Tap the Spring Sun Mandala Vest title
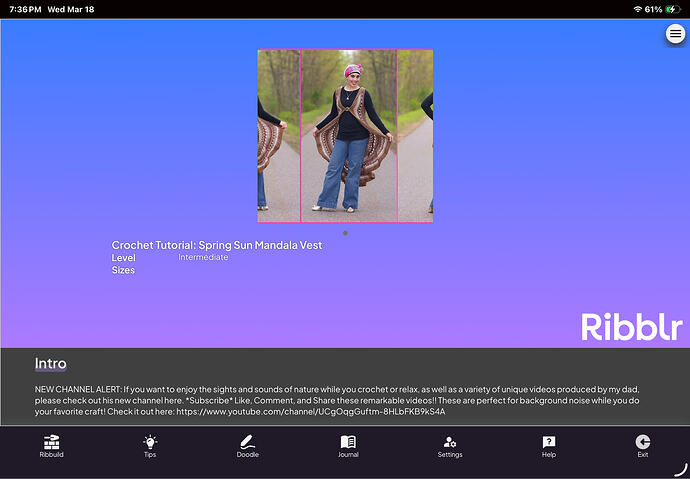Screen dimensions: 690x479 [x=217, y=245]
